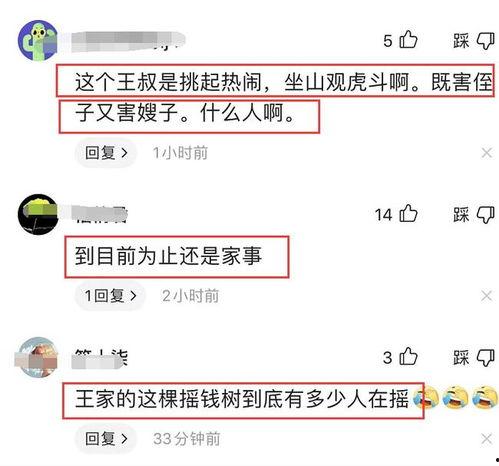Open reply for the 1小时前 comment
This screenshot has height=466, width=499.
click(x=106, y=153)
